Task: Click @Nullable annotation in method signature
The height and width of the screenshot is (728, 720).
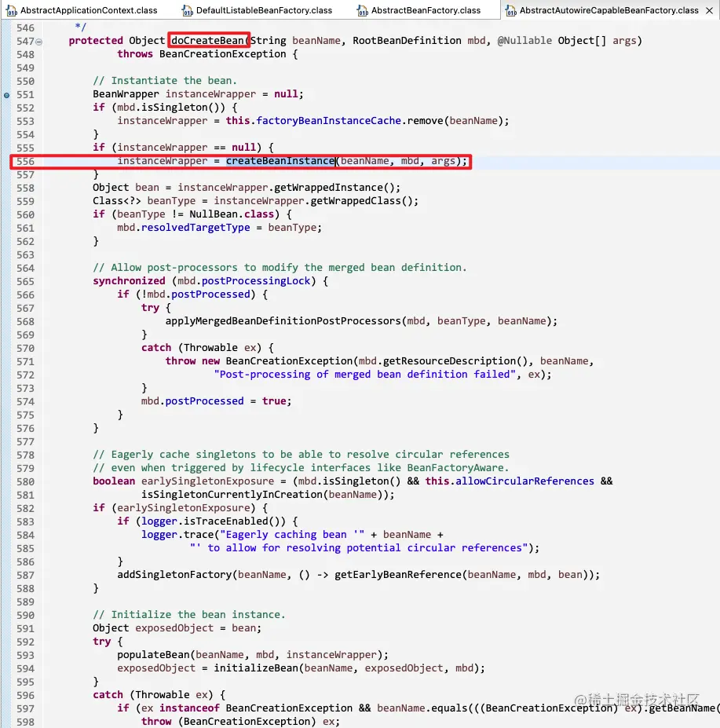Action: pos(524,40)
